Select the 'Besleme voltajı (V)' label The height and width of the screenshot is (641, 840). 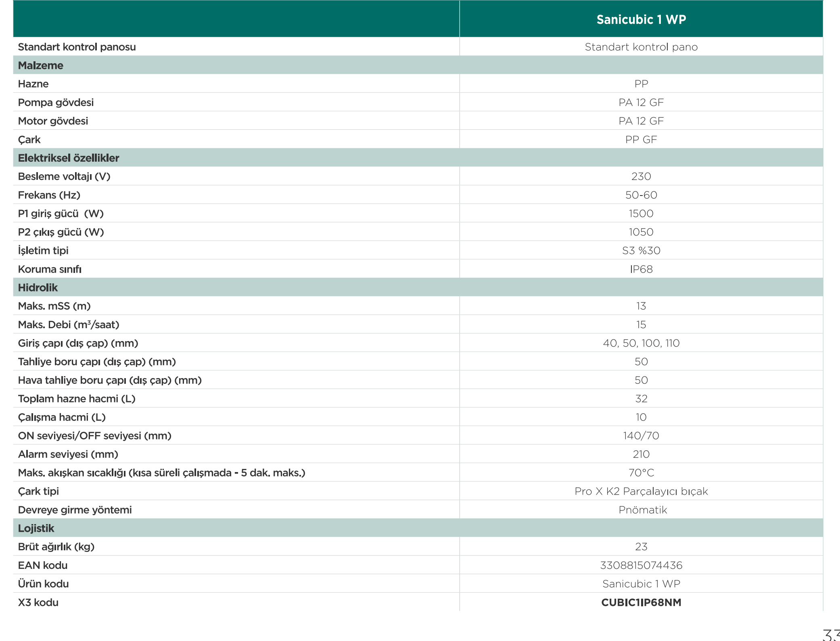tap(64, 177)
